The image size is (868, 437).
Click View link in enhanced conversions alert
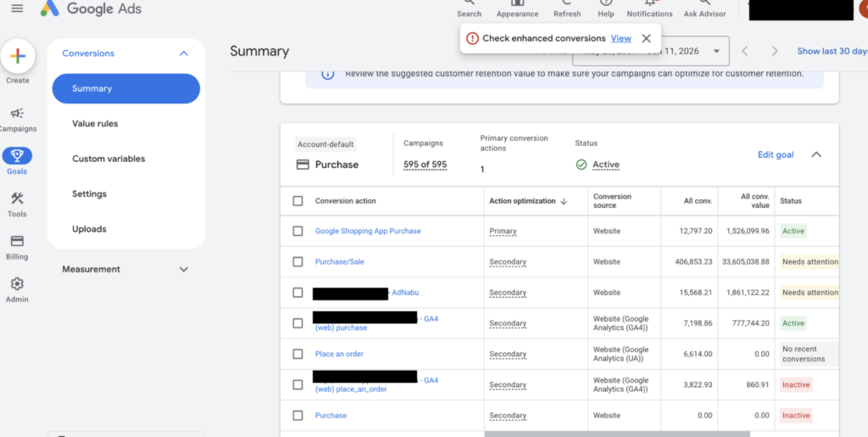pos(620,38)
